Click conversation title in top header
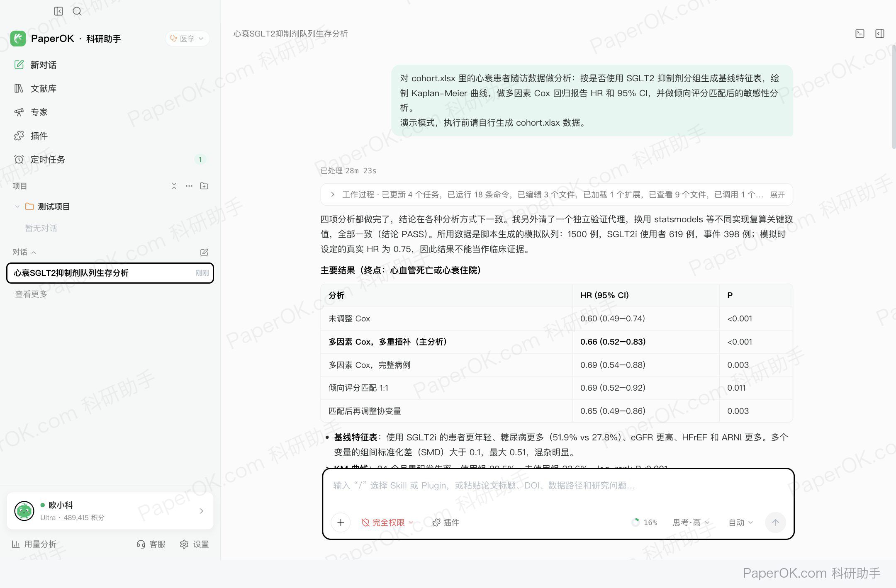Image resolution: width=896 pixels, height=588 pixels. [x=290, y=34]
